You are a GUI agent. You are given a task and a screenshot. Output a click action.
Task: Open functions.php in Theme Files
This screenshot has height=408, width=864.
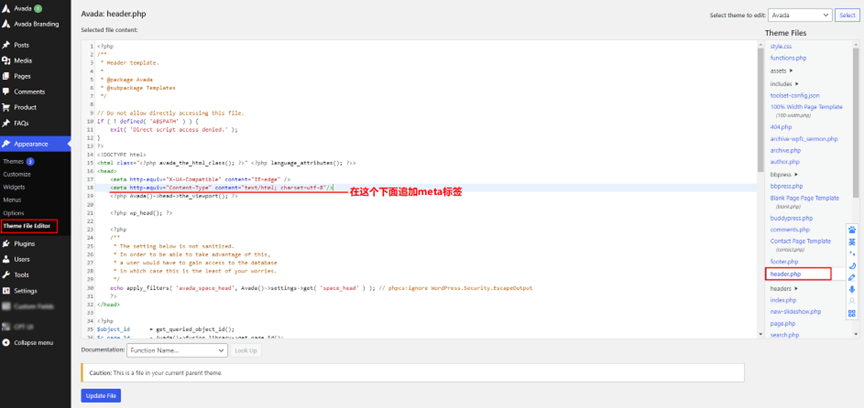pyautogui.click(x=788, y=58)
